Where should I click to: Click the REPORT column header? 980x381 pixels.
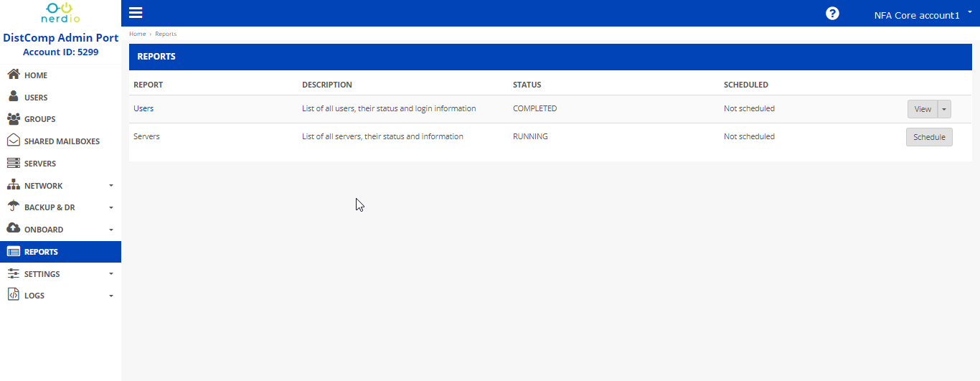(148, 85)
